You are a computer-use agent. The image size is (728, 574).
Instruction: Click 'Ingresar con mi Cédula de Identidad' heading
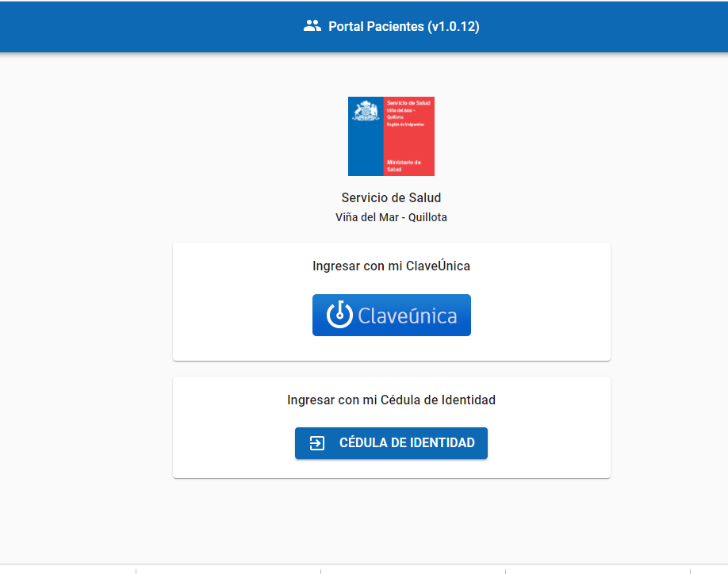[x=392, y=400]
